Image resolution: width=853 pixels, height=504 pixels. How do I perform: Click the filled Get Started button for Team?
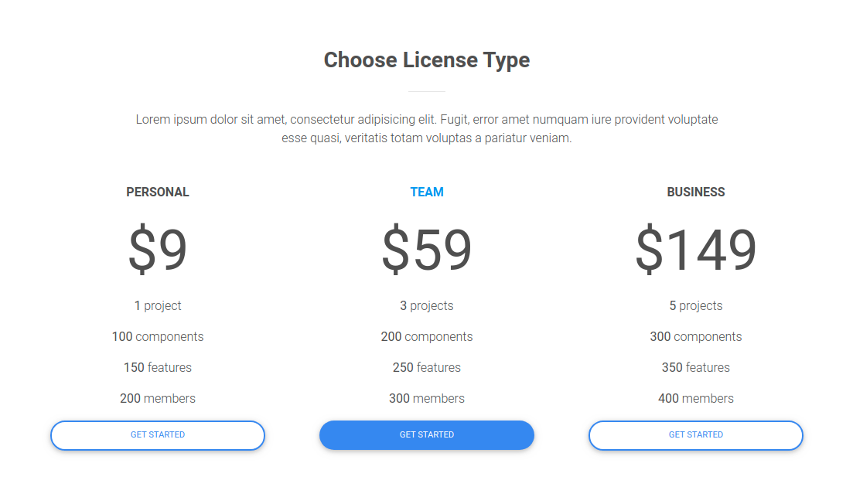pyautogui.click(x=427, y=435)
